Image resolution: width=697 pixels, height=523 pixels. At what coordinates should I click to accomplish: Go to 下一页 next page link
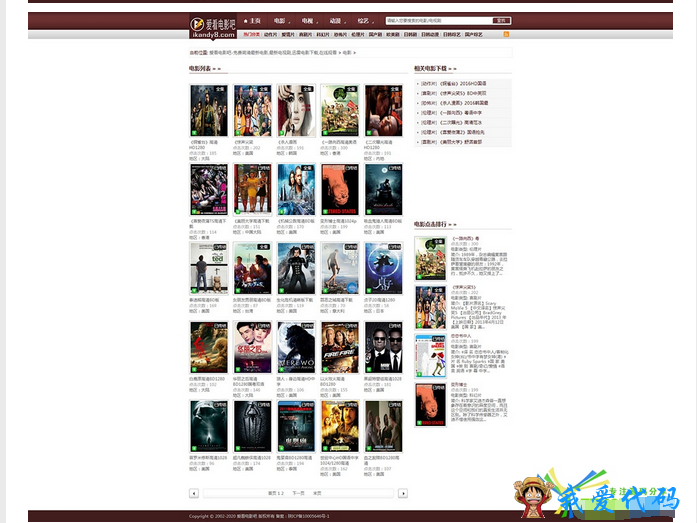pyautogui.click(x=298, y=493)
